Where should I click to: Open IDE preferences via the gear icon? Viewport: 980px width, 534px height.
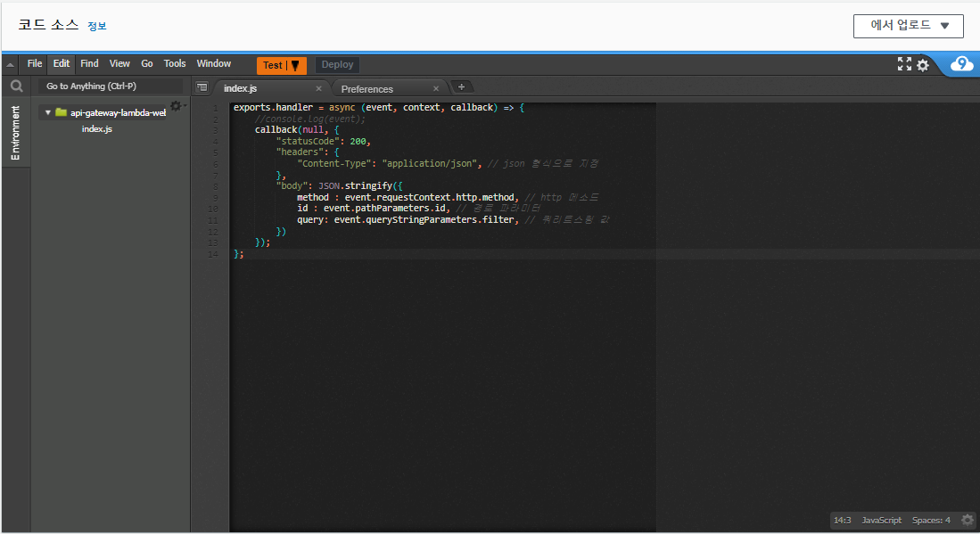pos(923,64)
